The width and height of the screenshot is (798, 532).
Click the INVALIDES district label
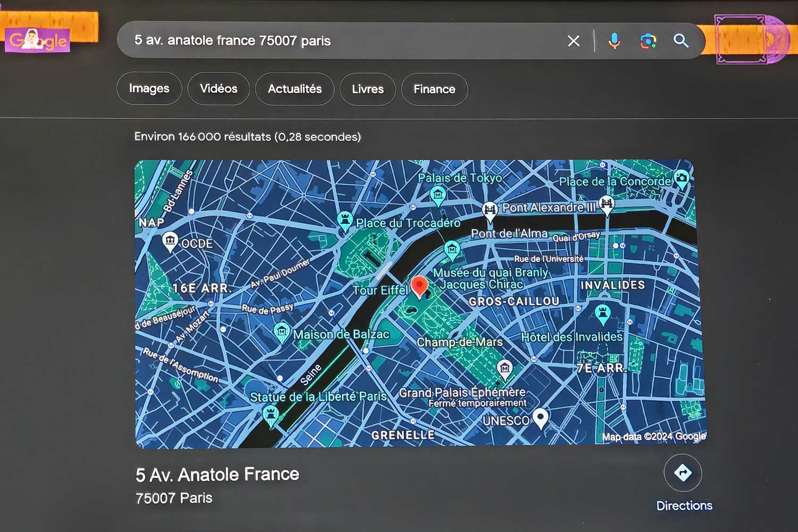pyautogui.click(x=613, y=285)
